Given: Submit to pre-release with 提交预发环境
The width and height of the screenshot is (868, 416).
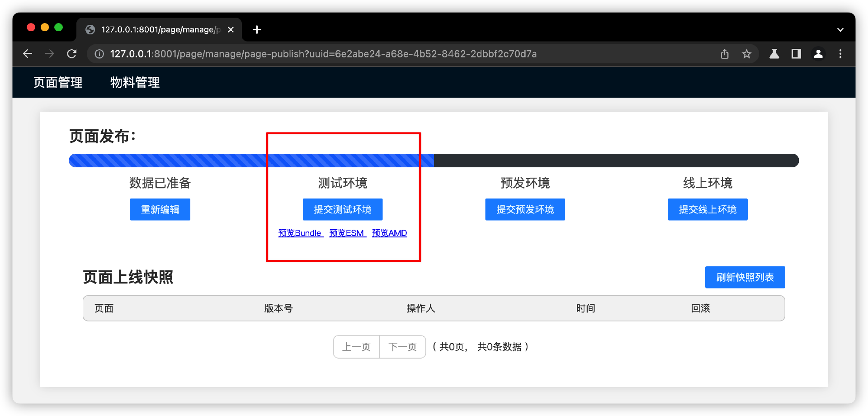Looking at the screenshot, I should coord(525,209).
